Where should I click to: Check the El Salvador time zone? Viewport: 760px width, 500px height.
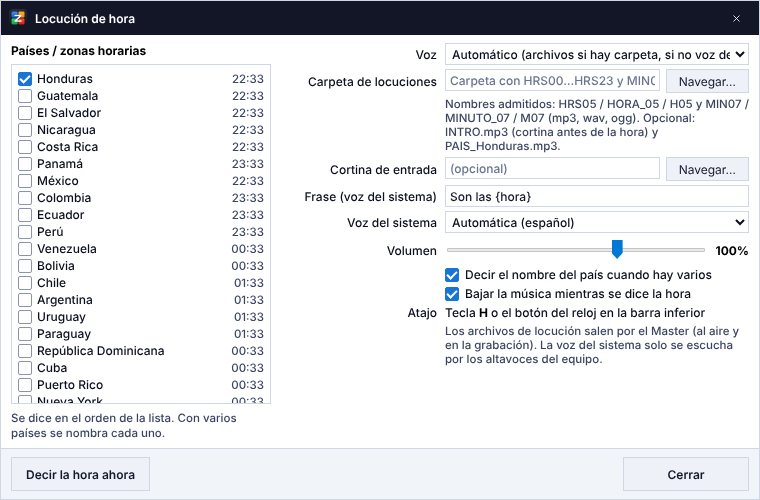click(25, 113)
